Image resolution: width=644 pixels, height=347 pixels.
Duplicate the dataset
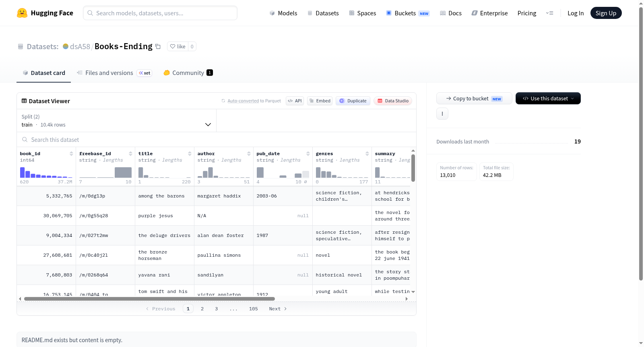click(353, 101)
